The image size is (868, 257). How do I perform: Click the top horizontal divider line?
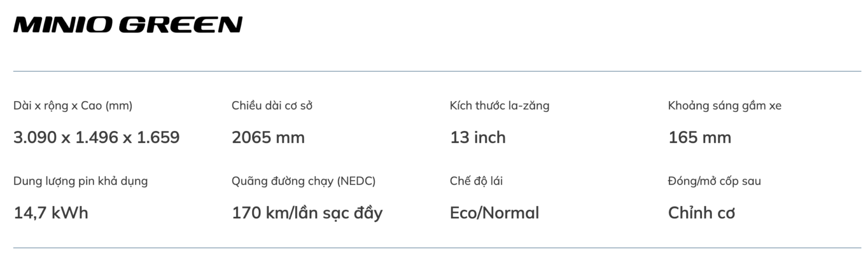[x=437, y=71]
